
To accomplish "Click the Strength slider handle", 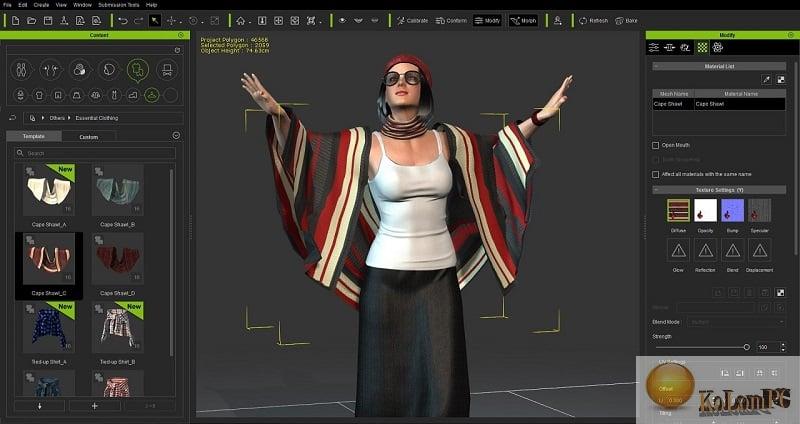I will point(746,347).
